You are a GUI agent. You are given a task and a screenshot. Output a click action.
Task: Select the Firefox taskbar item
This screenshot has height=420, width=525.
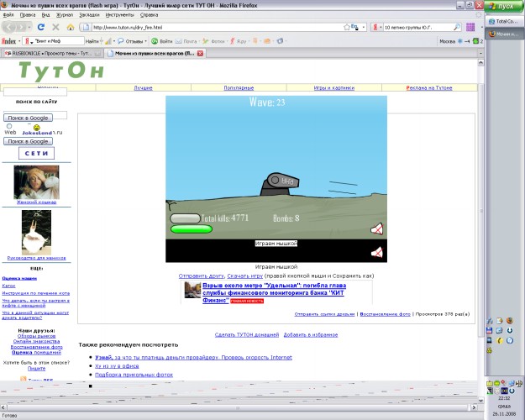click(504, 34)
